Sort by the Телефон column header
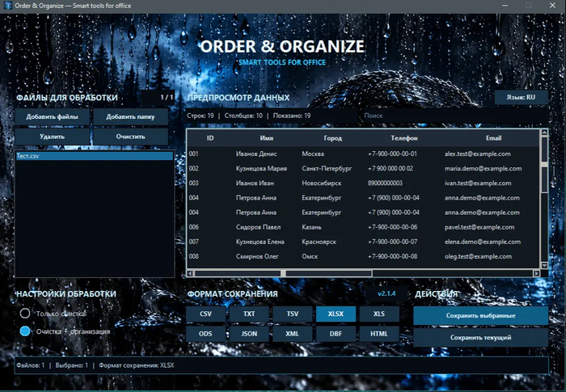This screenshot has width=566, height=392. (404, 138)
